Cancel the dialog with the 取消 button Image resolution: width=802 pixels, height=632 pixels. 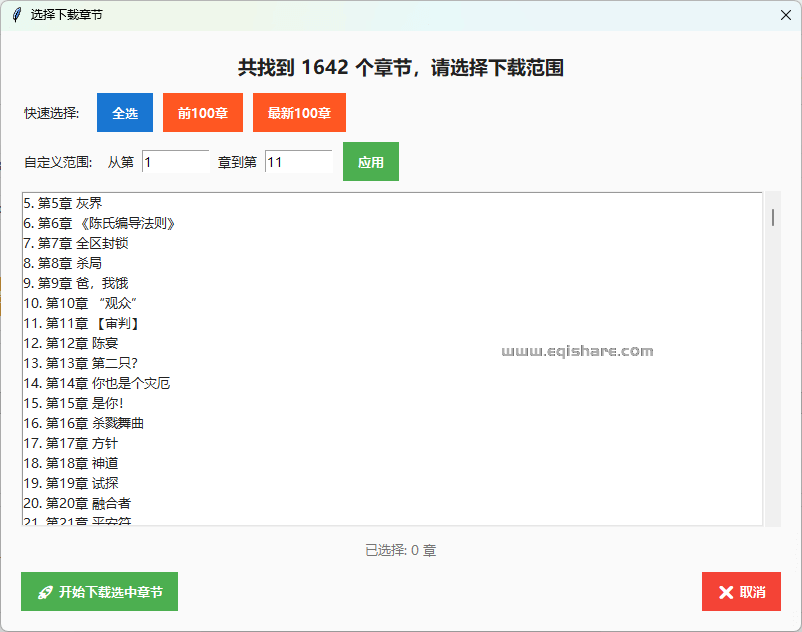(741, 591)
